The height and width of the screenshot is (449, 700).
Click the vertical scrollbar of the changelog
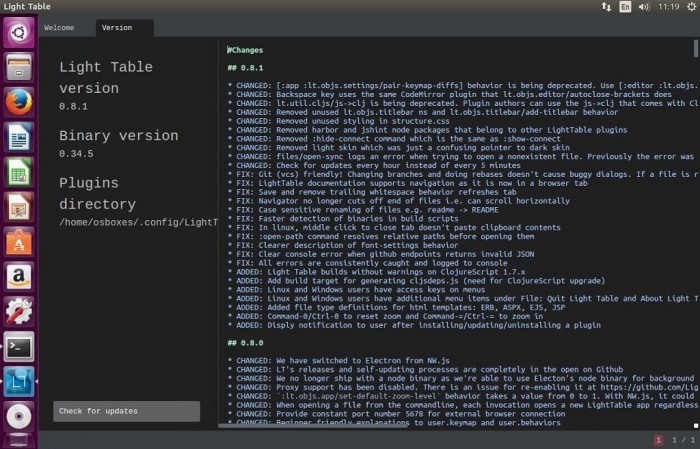pos(696,49)
